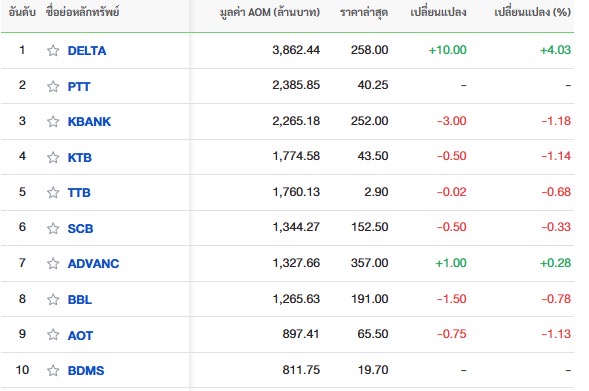Viewport: 589px width, 391px height.
Task: Sort by อันดับ column header
Action: (22, 12)
